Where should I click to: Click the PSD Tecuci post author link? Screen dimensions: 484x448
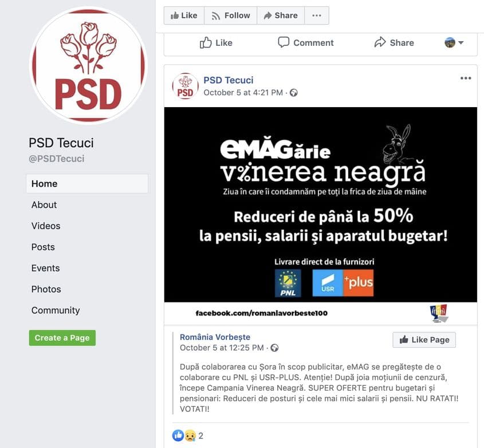tap(229, 80)
